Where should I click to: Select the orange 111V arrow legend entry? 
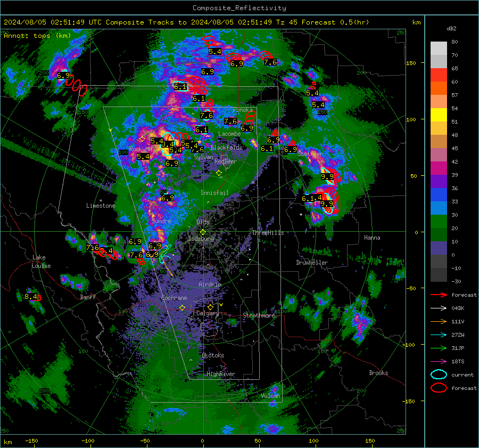(439, 321)
